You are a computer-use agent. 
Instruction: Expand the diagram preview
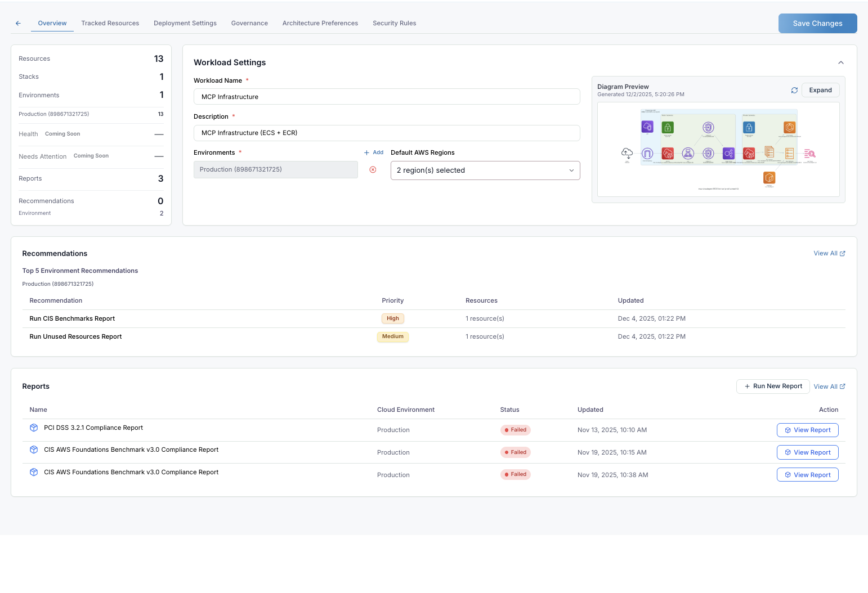point(820,90)
